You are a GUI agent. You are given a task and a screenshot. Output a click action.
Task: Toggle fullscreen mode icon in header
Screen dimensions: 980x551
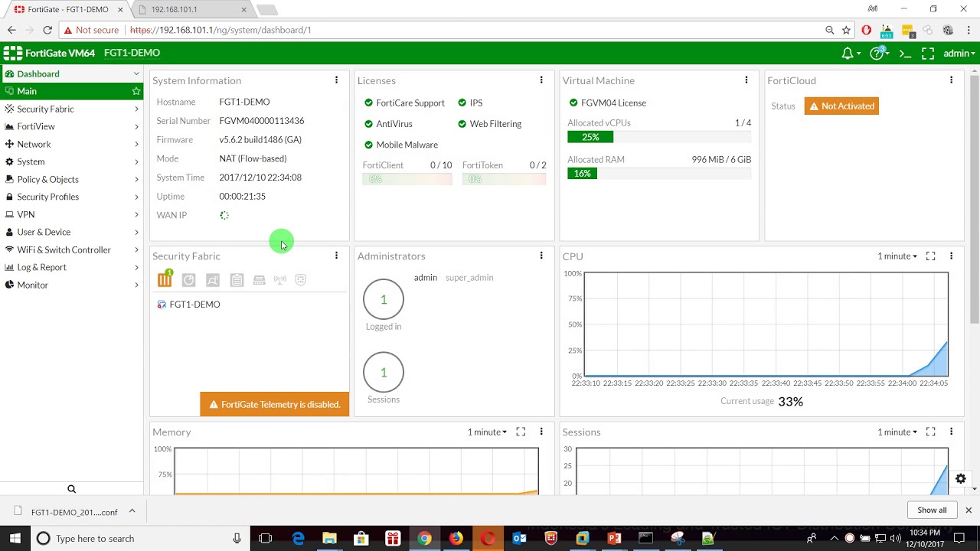coord(928,54)
